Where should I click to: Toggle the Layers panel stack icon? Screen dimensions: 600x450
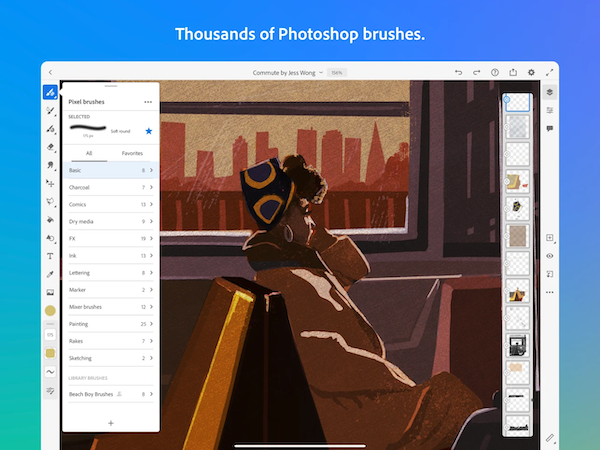pyautogui.click(x=550, y=92)
